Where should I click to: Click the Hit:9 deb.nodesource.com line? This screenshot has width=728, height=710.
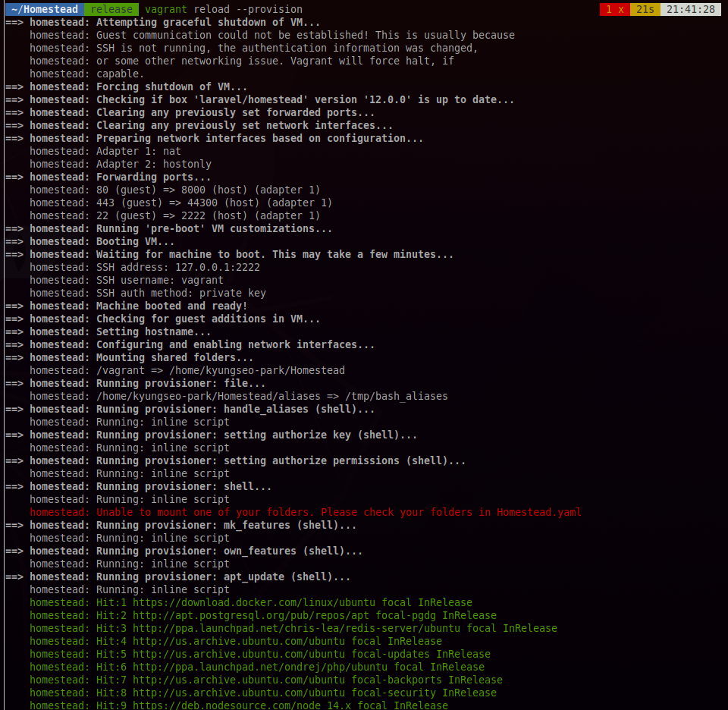point(239,705)
